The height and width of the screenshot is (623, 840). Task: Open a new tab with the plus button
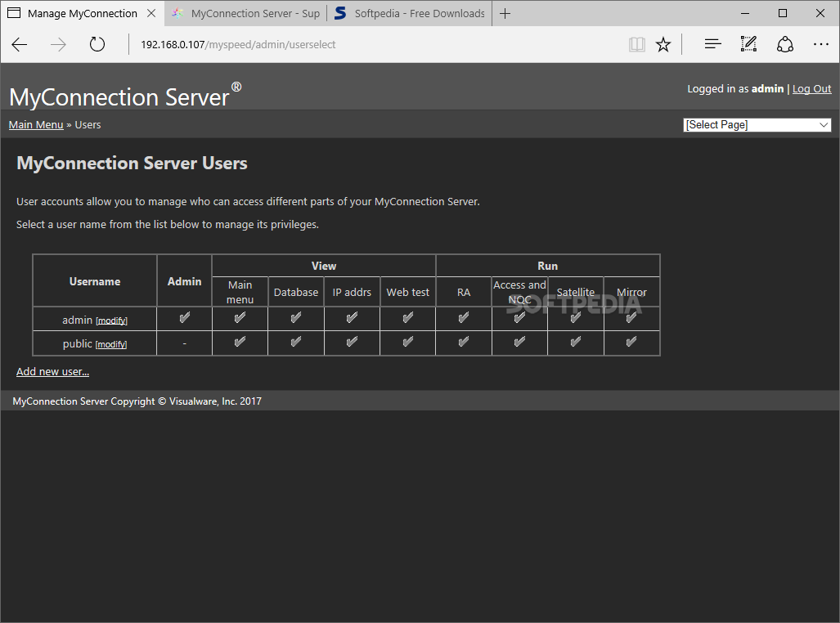point(505,13)
